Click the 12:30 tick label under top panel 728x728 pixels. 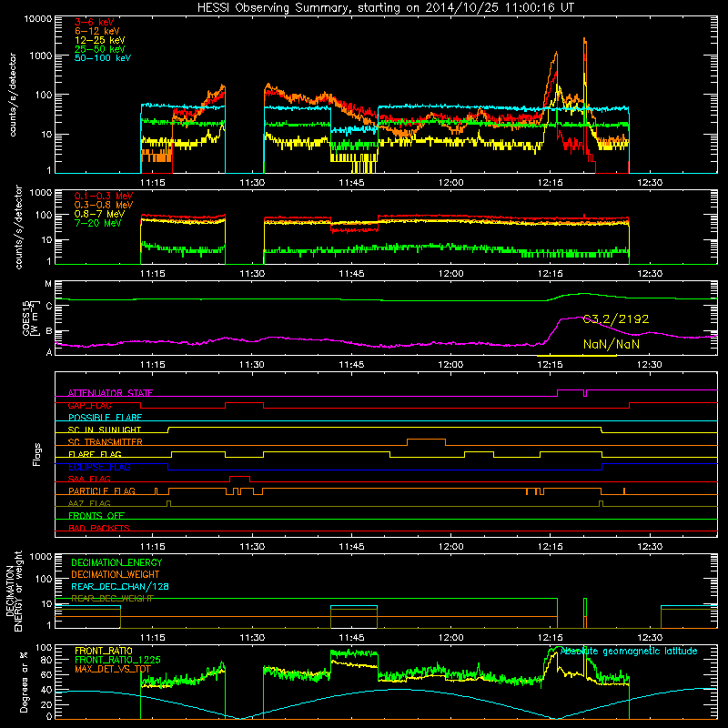650,183
